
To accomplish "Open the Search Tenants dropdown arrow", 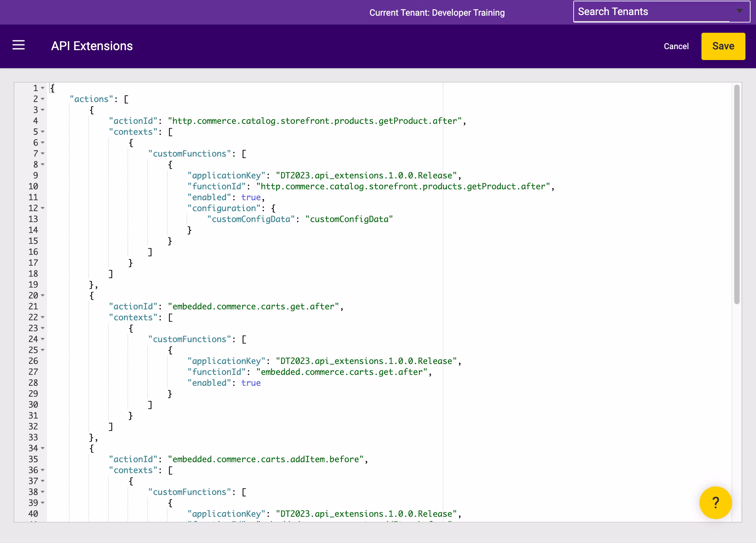I will tap(739, 11).
